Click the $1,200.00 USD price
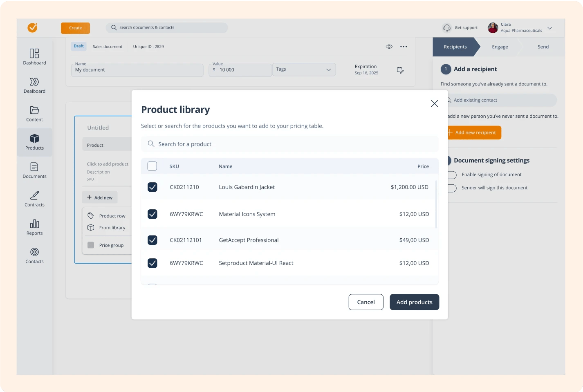The image size is (583, 392). (410, 187)
